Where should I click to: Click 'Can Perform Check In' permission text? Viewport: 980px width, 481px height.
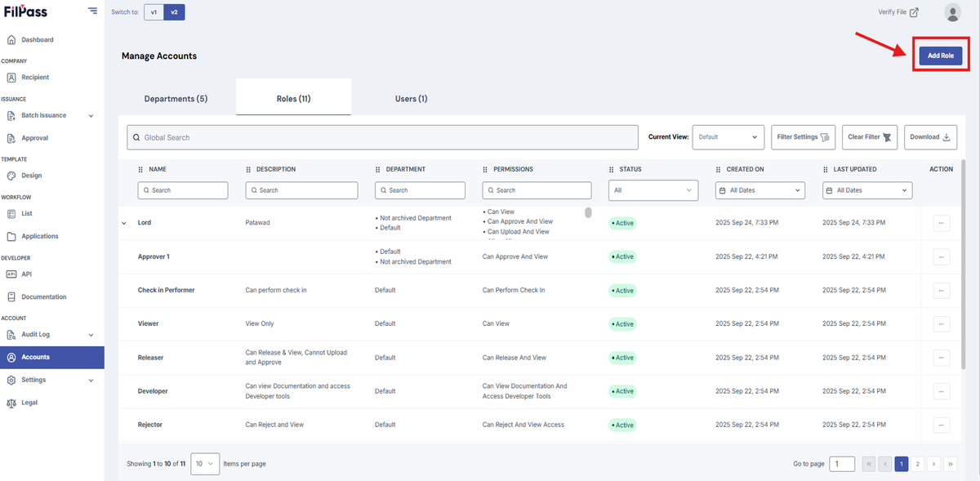click(x=514, y=290)
